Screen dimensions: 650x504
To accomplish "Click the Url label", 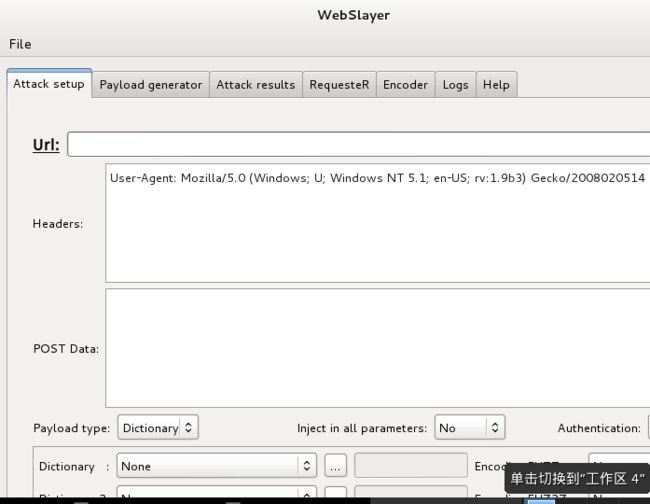I will pyautogui.click(x=46, y=145).
